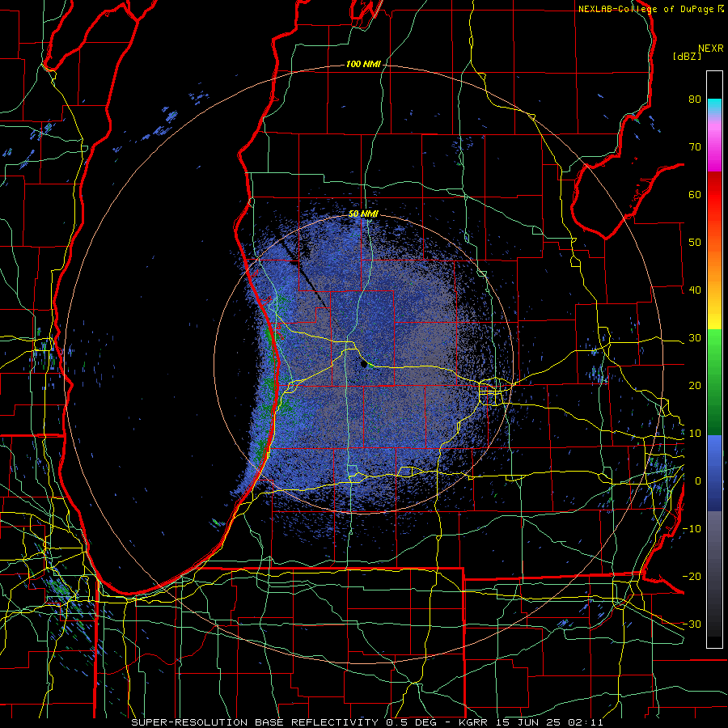Click the -10 value on dBZ scale

pos(692,529)
